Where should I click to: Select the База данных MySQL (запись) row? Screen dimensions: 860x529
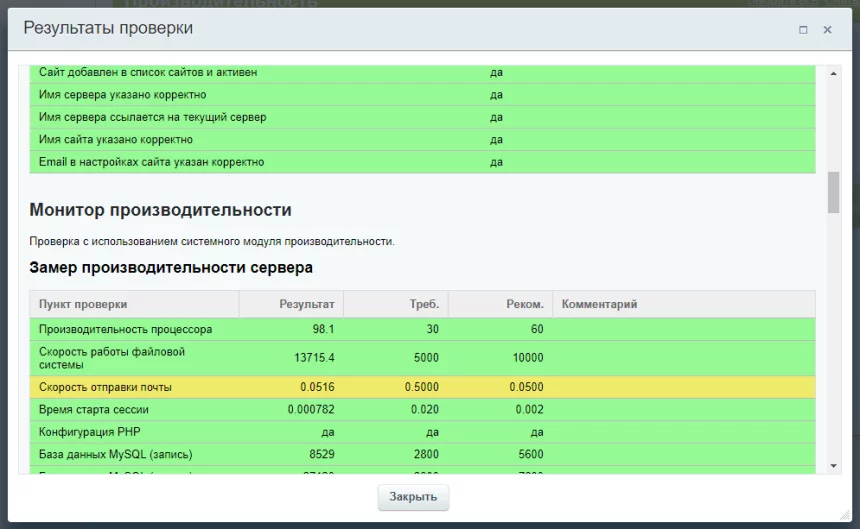click(115, 454)
